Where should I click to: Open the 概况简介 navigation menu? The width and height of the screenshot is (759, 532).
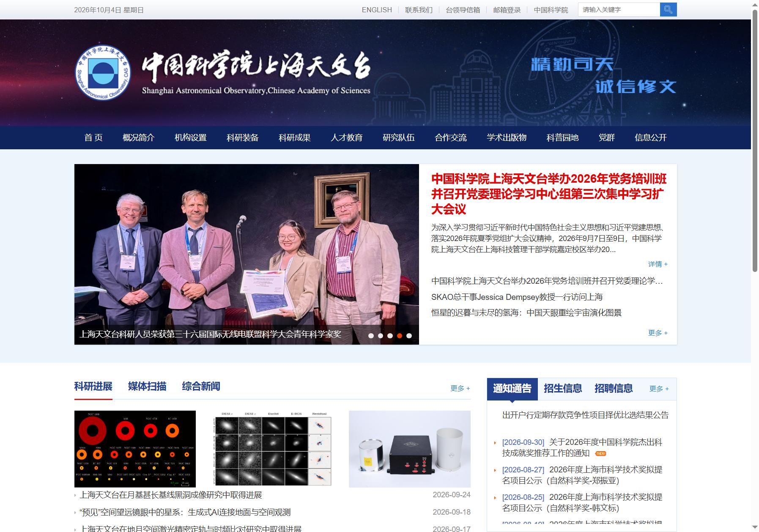click(139, 137)
